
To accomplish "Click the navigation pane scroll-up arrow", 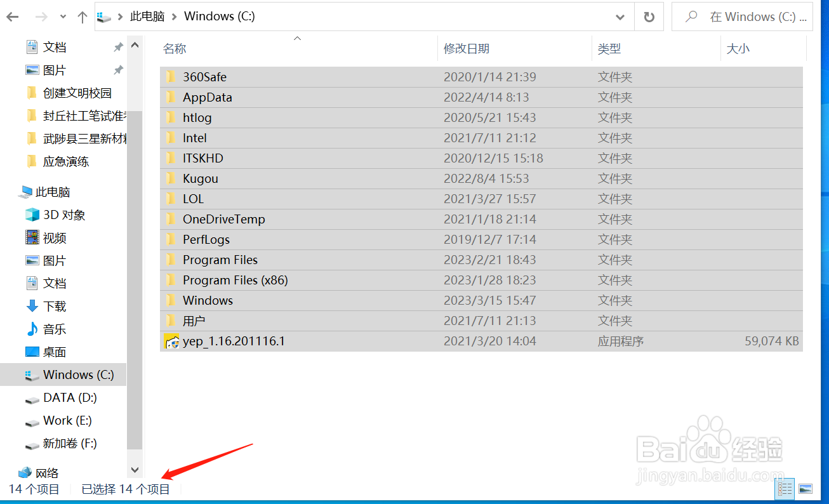I will (x=135, y=46).
